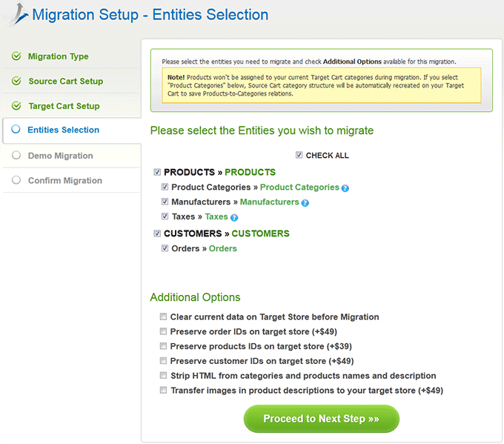Viewport: 504px width, 444px height.
Task: Uncheck the CHECK ALL checkbox
Action: coord(299,155)
